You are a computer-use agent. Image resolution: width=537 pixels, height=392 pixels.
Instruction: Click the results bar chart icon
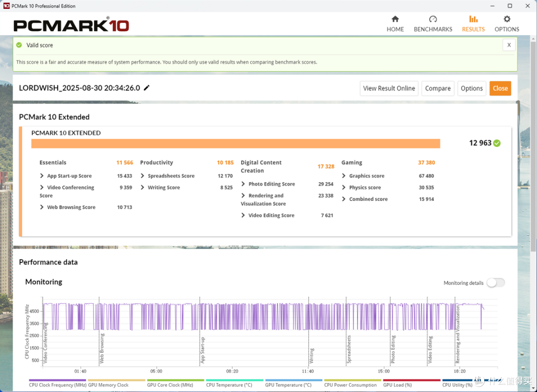[x=473, y=19]
